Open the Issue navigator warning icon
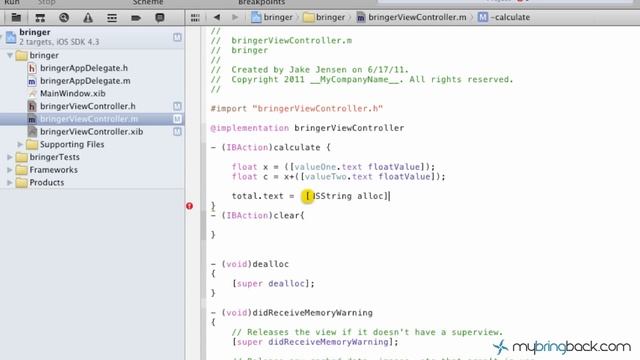Screen dimensions: 640x360 pyautogui.click(x=88, y=18)
